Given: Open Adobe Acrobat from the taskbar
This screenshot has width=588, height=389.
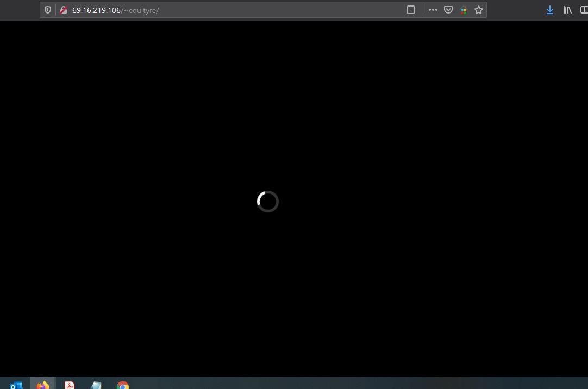Looking at the screenshot, I should click(x=70, y=385).
